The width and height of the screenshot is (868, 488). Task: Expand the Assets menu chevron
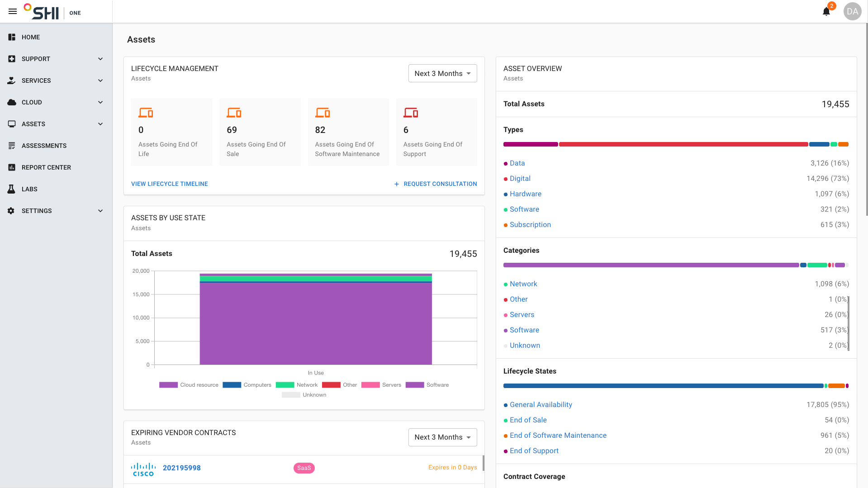(100, 124)
